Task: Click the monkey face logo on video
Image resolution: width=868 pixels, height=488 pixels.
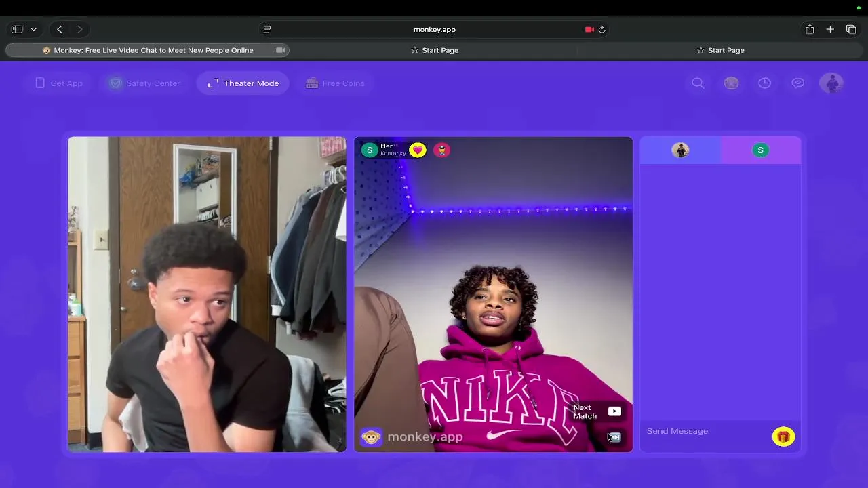Action: pos(370,436)
